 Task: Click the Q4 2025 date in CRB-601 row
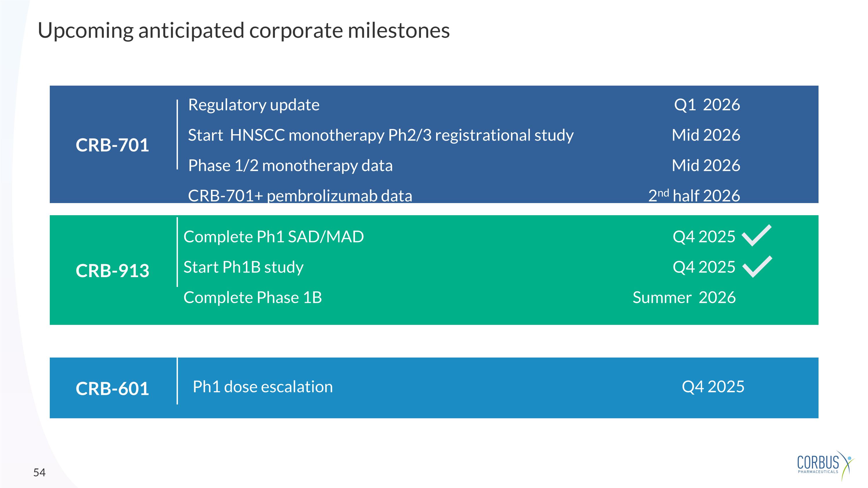[713, 387]
